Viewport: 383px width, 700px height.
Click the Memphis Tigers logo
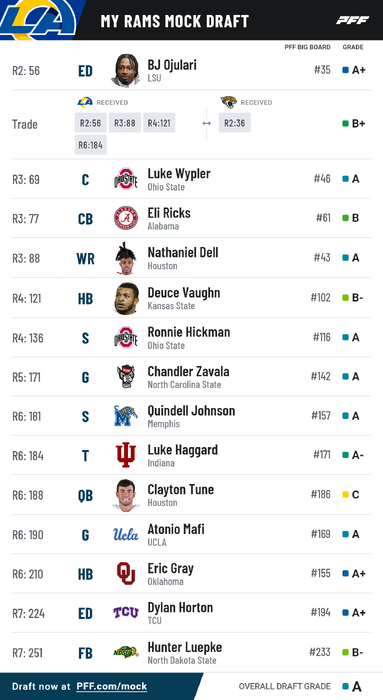tap(125, 416)
